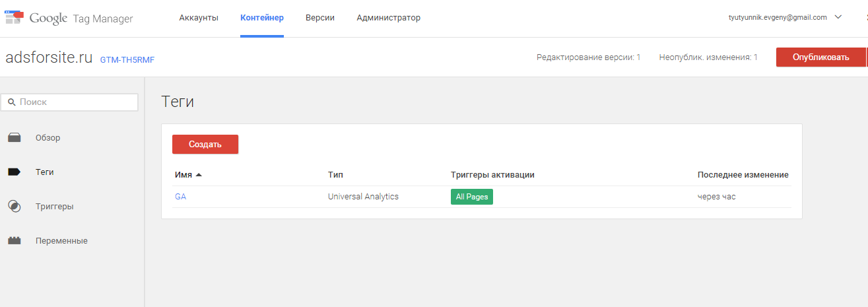The height and width of the screenshot is (307, 868).
Task: Click the Опубликовать publish button
Action: coord(820,57)
